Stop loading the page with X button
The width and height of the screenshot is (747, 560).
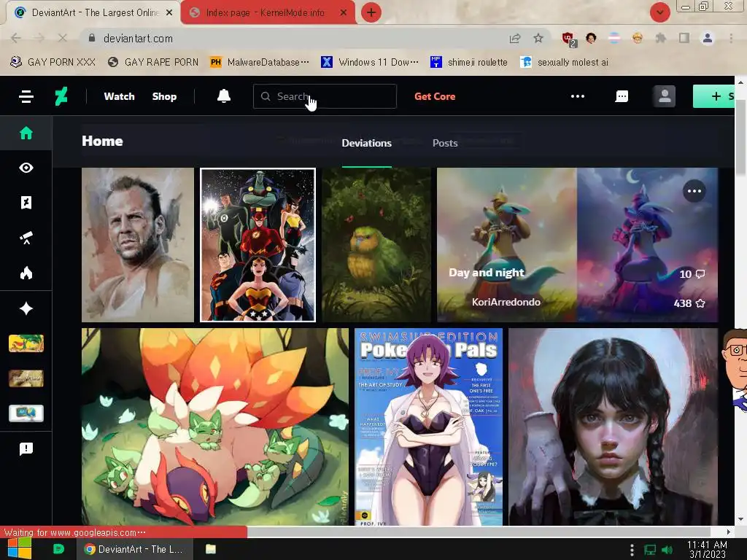point(63,38)
